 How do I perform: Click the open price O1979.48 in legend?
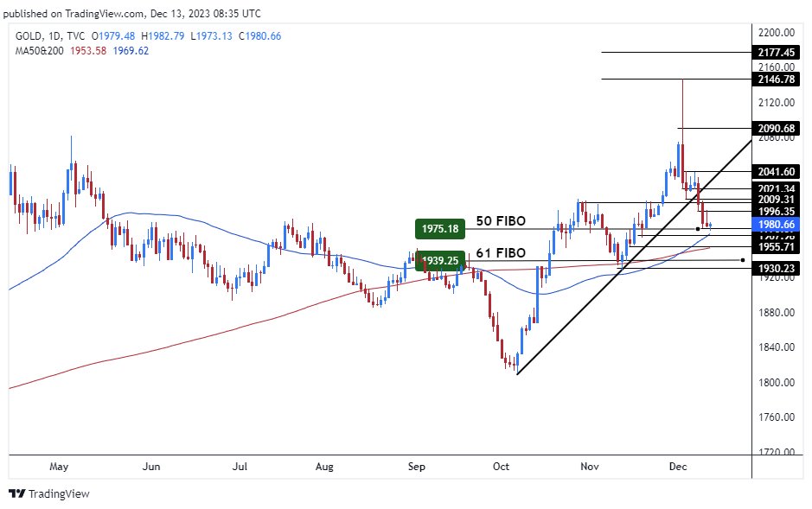113,36
